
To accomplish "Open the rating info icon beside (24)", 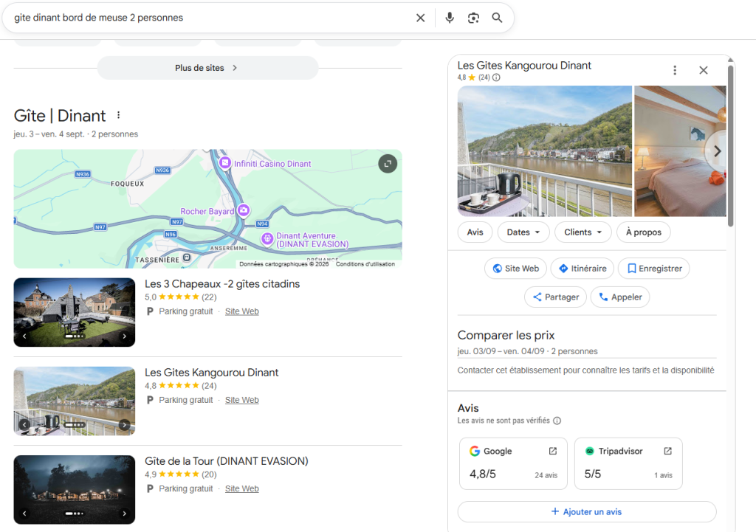I will coord(496,77).
